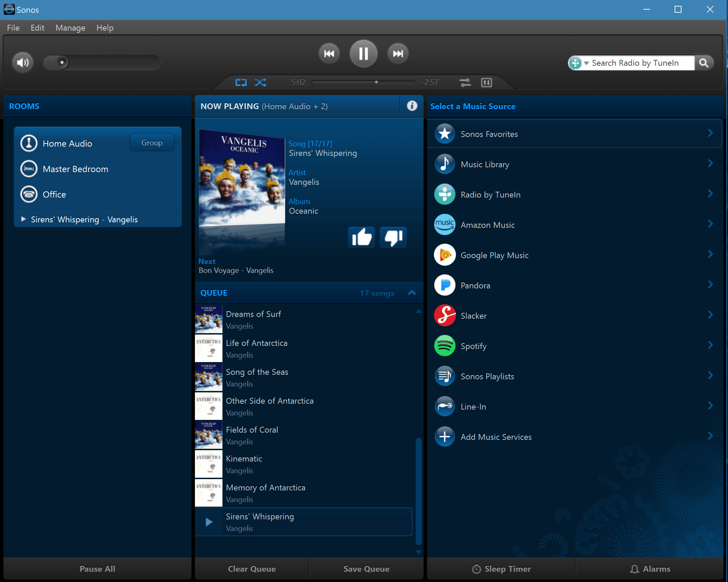This screenshot has height=582, width=728.
Task: Collapse the Queue panel
Action: pos(412,293)
